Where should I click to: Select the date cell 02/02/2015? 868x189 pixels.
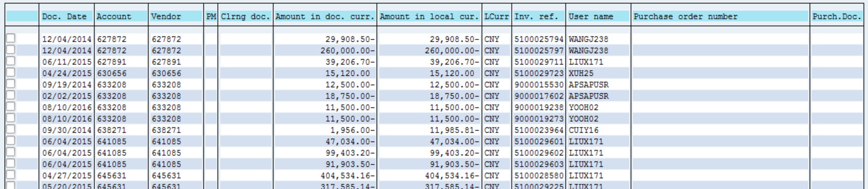(x=66, y=96)
